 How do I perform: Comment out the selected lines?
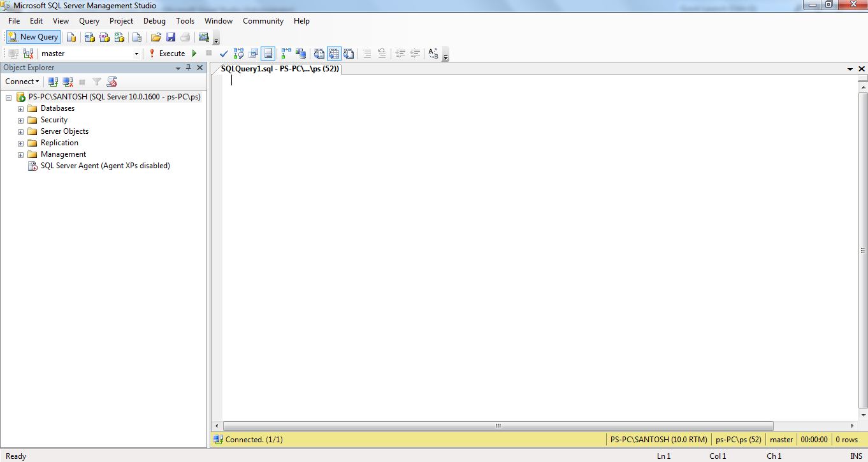(x=367, y=54)
